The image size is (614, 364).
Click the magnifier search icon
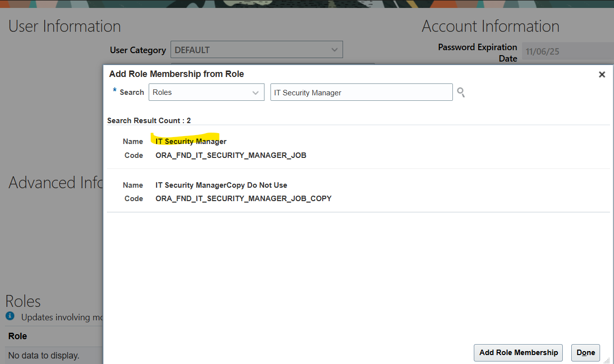coord(461,92)
